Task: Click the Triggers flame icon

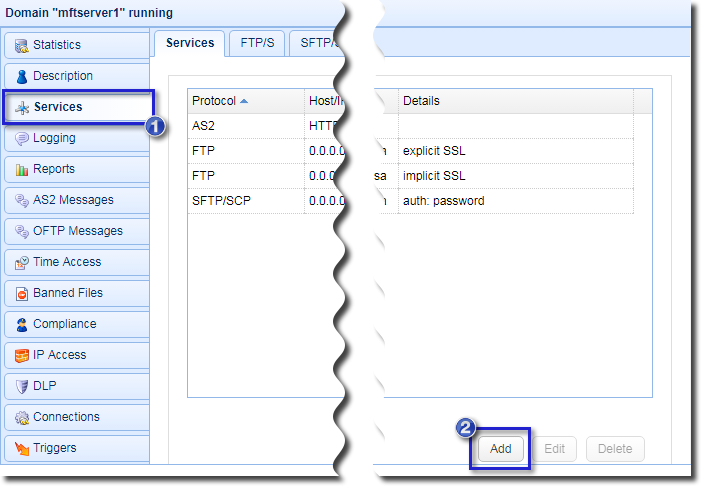Action: (x=21, y=448)
